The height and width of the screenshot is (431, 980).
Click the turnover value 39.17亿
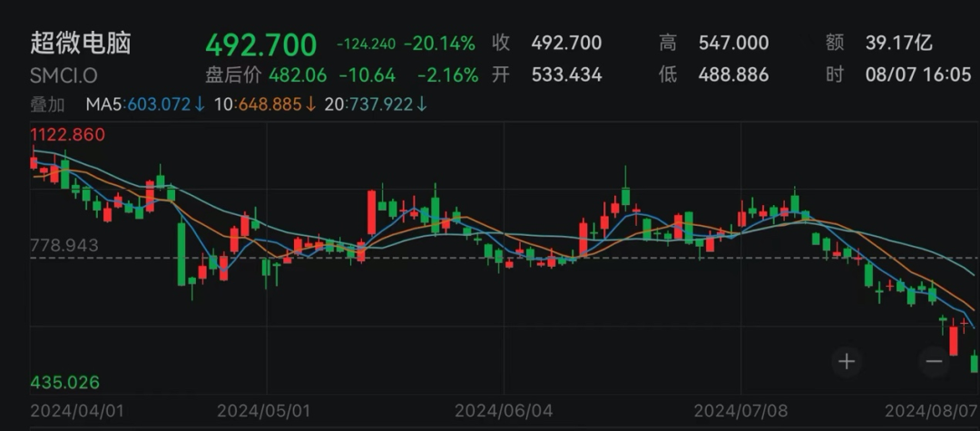pyautogui.click(x=898, y=44)
